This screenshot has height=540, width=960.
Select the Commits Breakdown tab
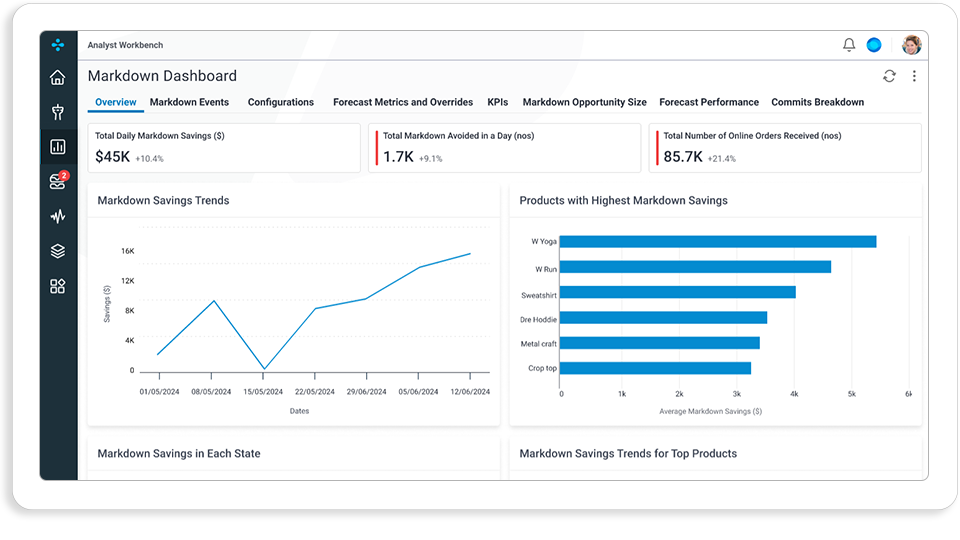(x=817, y=102)
